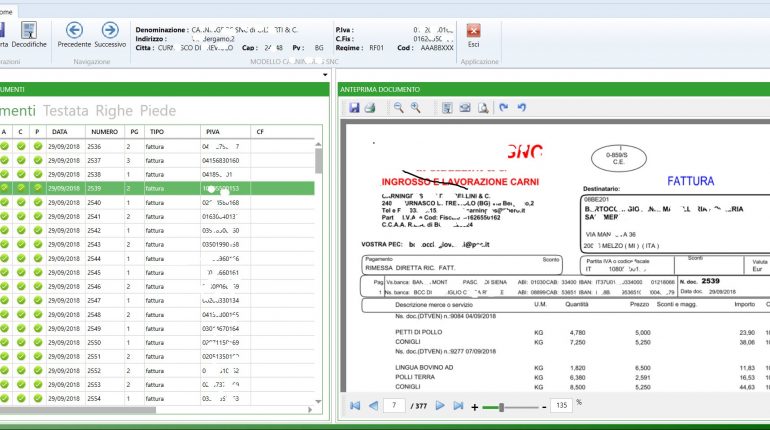Switch to Piede tab
Image resolution: width=770 pixels, height=430 pixels.
pos(158,111)
